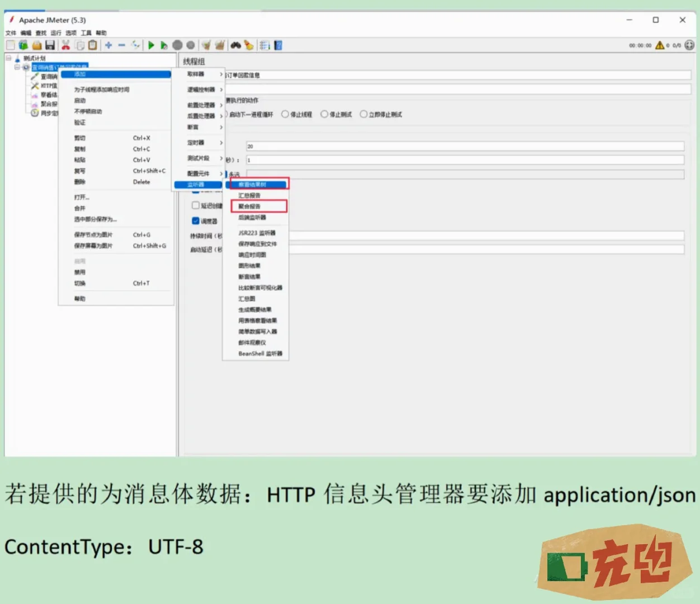The height and width of the screenshot is (604, 700).
Task: Select the HTTP信息头 wrench tree node
Action: [44, 86]
